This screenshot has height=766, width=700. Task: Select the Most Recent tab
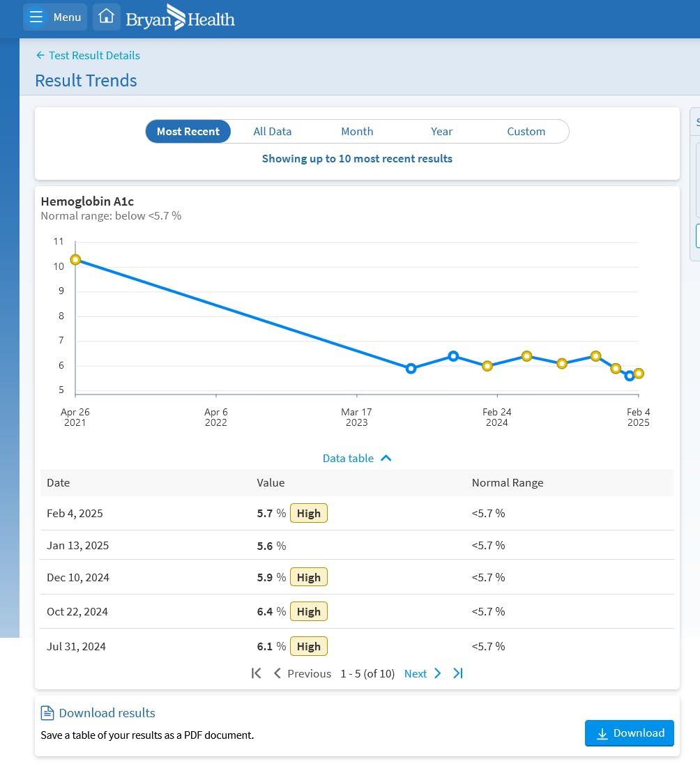coord(188,132)
